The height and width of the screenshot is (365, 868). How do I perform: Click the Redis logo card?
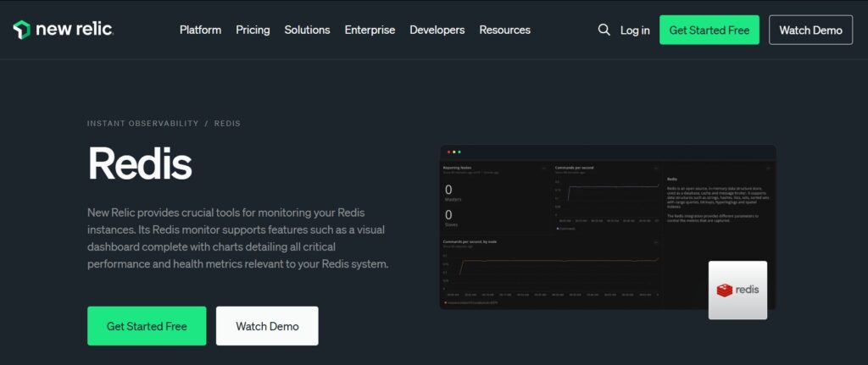(x=737, y=290)
